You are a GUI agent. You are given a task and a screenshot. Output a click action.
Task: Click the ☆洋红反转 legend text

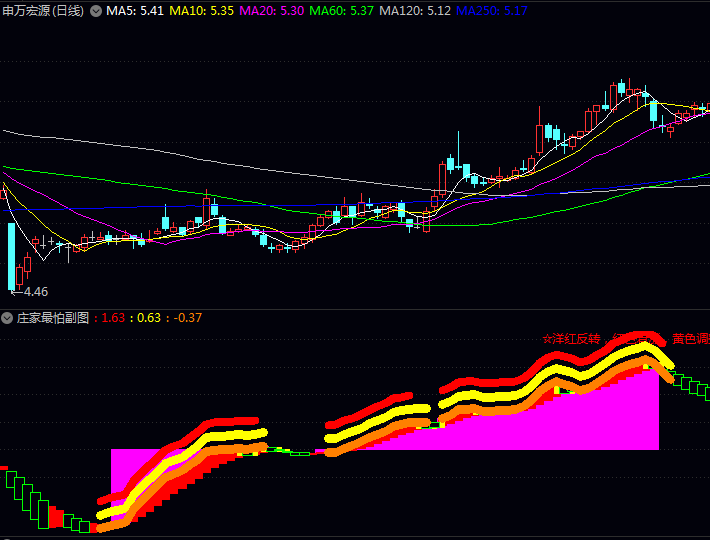(x=571, y=339)
